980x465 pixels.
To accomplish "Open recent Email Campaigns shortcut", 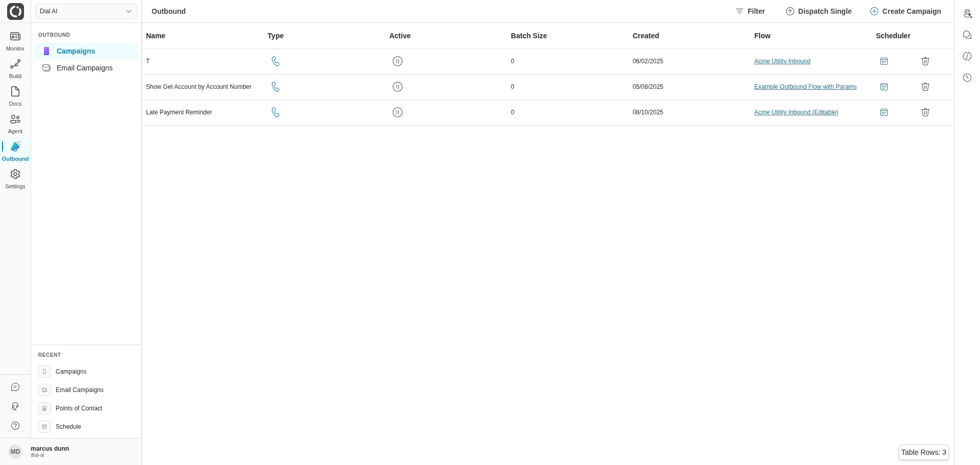I will pyautogui.click(x=86, y=390).
